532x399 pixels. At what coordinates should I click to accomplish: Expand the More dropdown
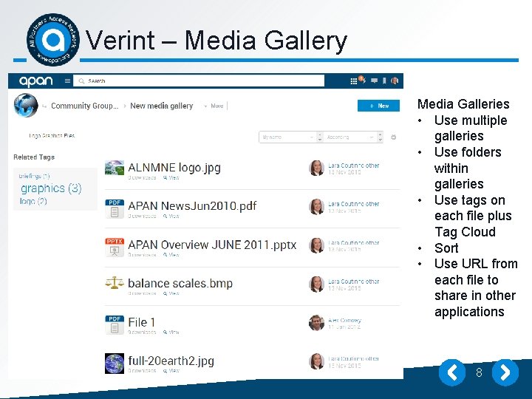tap(214, 106)
